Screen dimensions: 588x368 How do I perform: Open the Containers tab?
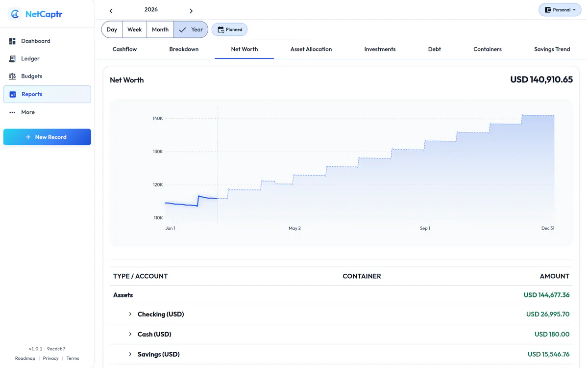(x=488, y=49)
